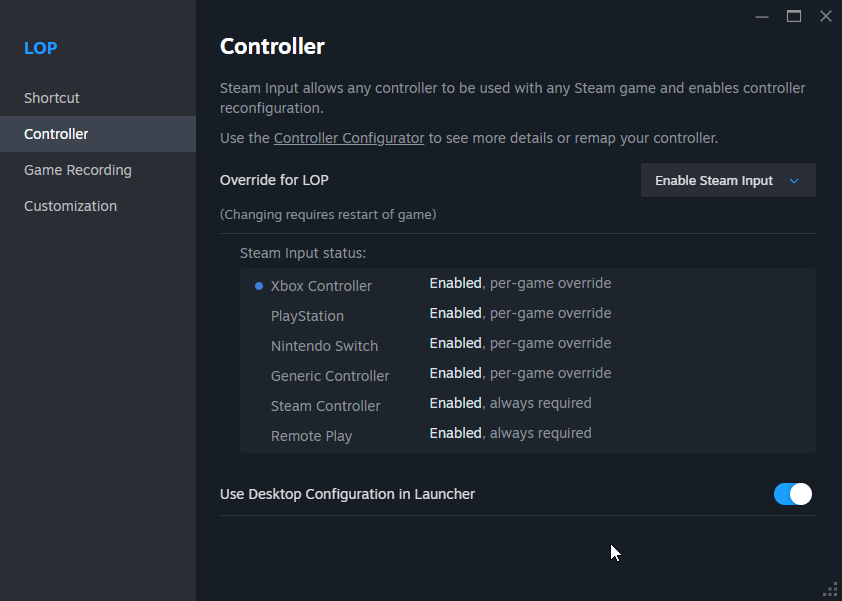This screenshot has width=842, height=601.
Task: Toggle Use Desktop Configuration in Launcher
Action: (793, 494)
